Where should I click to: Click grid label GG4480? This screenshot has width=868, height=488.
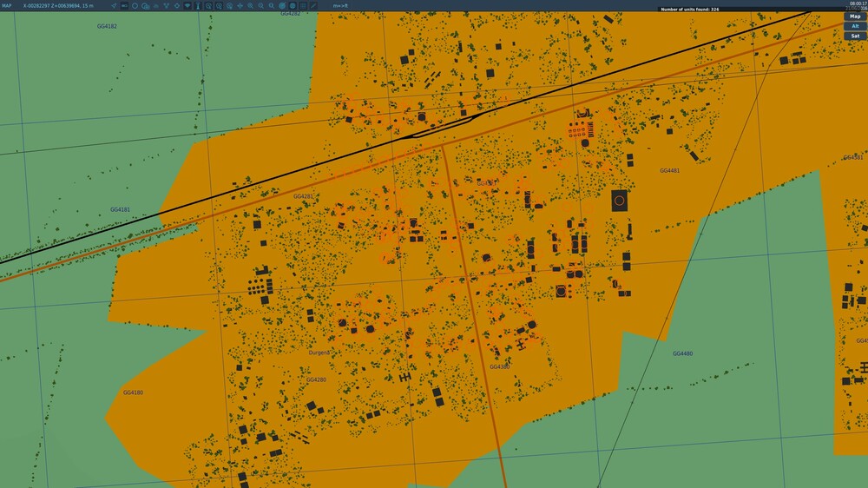(682, 353)
